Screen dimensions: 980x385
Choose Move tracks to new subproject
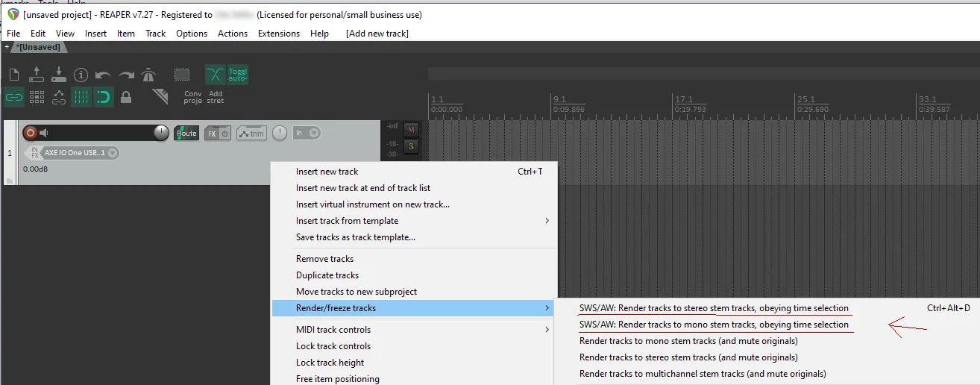413,292
